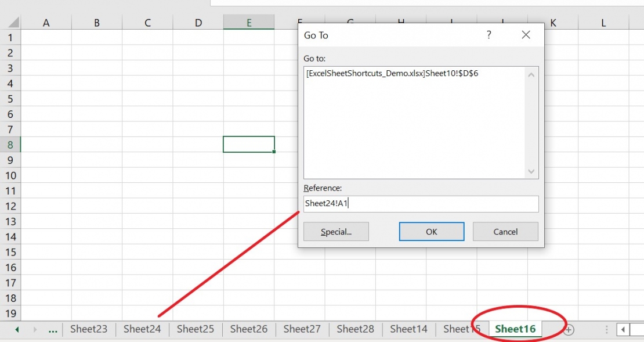Click inside the Reference text field

pos(421,204)
